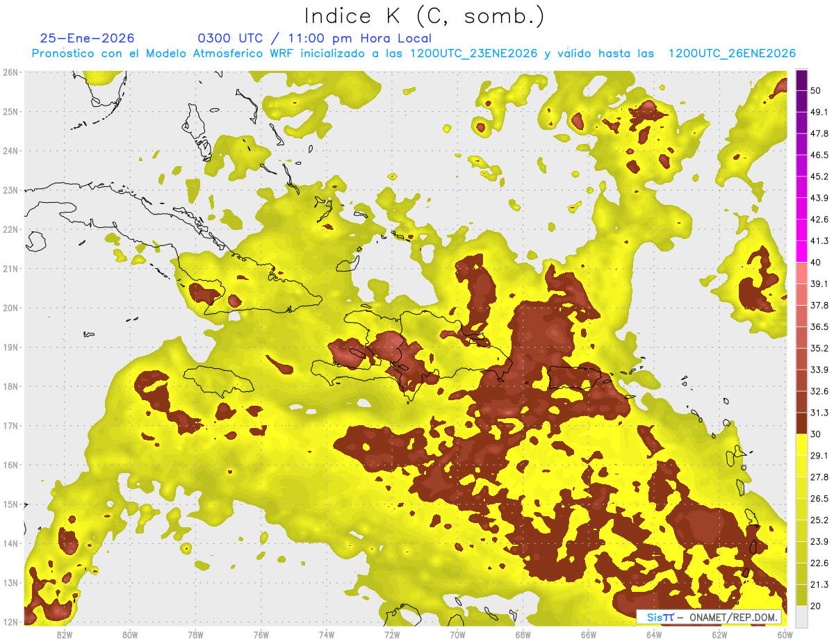Click the colorbar value '23.9'
Screen dimensions: 834x644
click(819, 542)
